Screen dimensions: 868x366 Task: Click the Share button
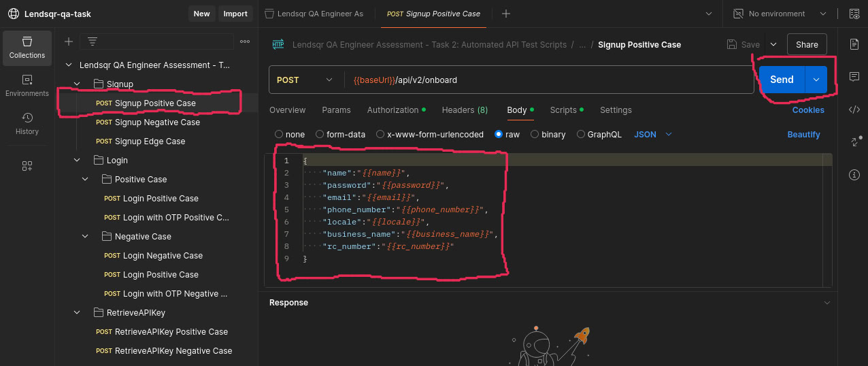[807, 44]
